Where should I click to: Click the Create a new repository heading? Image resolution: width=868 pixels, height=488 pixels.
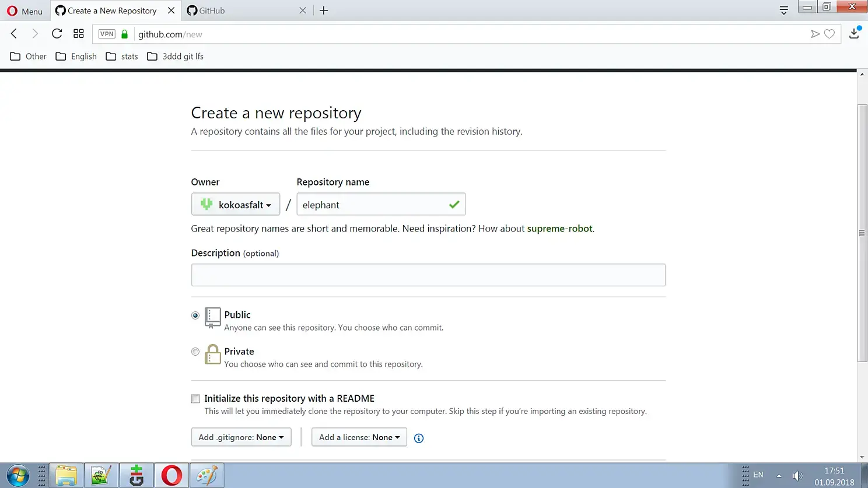pyautogui.click(x=276, y=113)
